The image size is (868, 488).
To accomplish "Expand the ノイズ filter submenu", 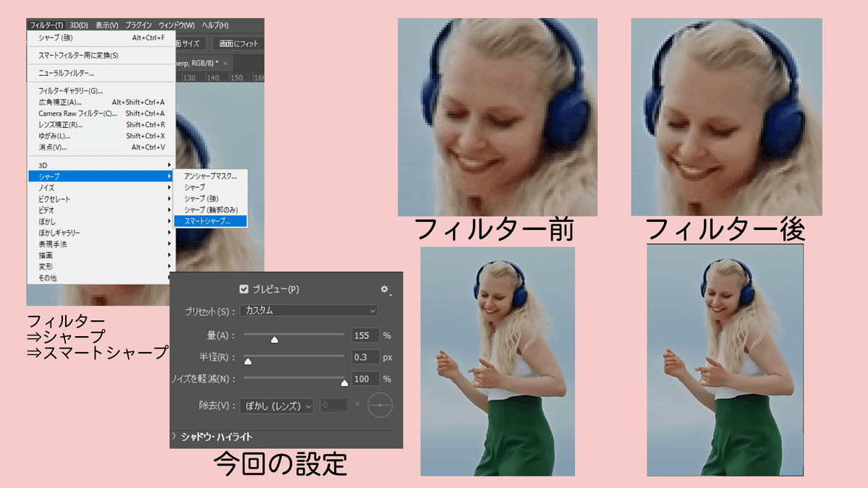I will [x=101, y=188].
